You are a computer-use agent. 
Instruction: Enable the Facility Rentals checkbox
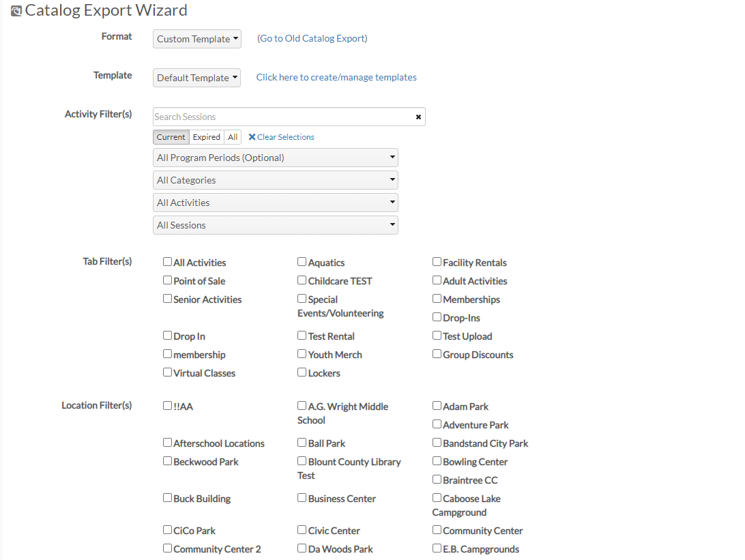437,262
